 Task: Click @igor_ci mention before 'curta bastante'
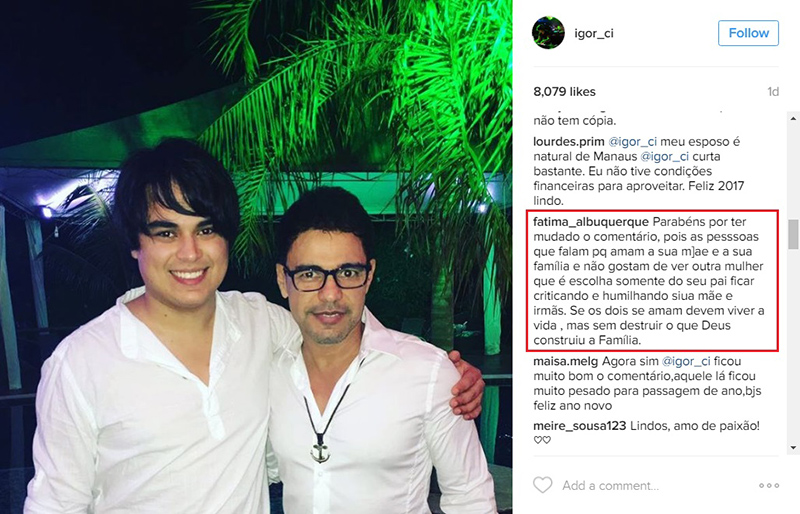coord(665,157)
